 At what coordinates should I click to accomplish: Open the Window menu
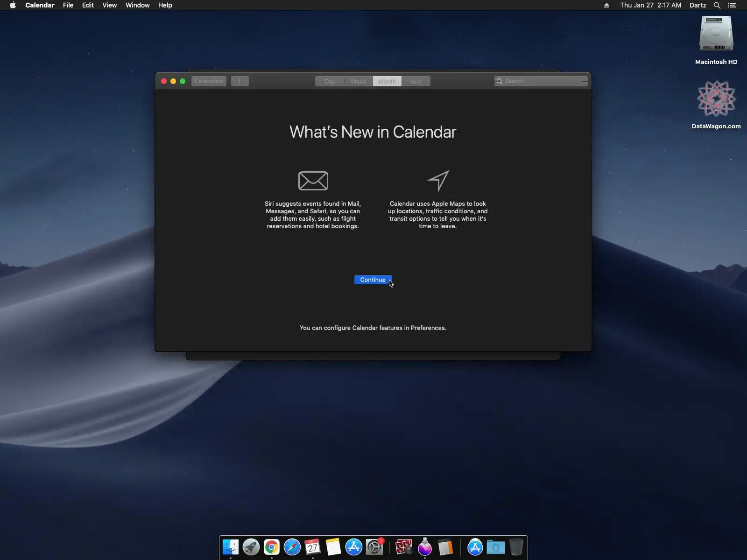138,5
